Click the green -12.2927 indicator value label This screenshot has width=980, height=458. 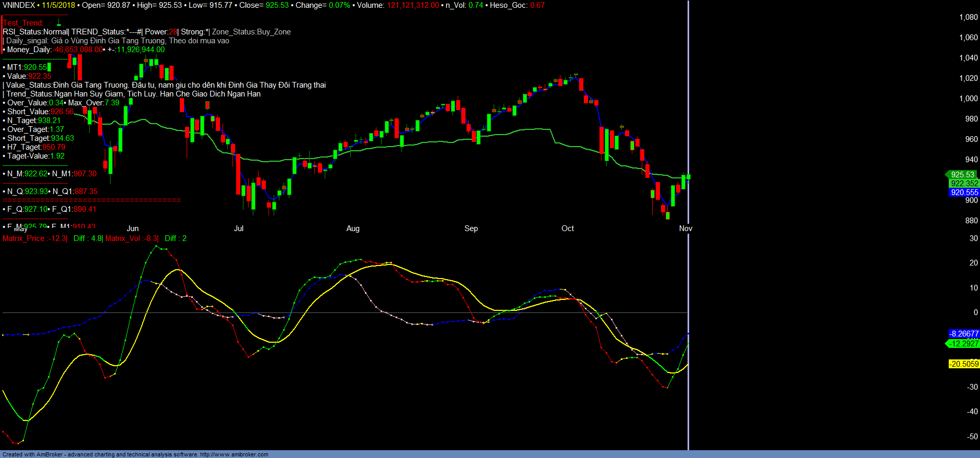point(963,344)
